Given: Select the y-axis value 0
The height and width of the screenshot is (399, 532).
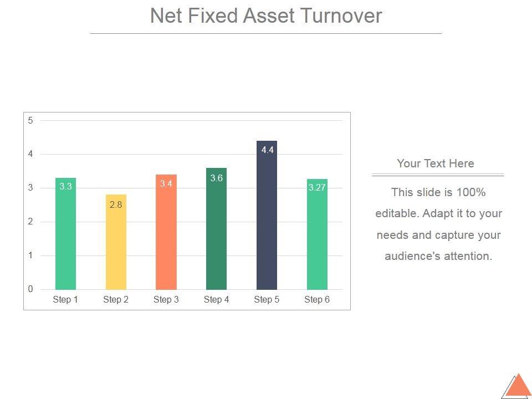Looking at the screenshot, I should [30, 289].
